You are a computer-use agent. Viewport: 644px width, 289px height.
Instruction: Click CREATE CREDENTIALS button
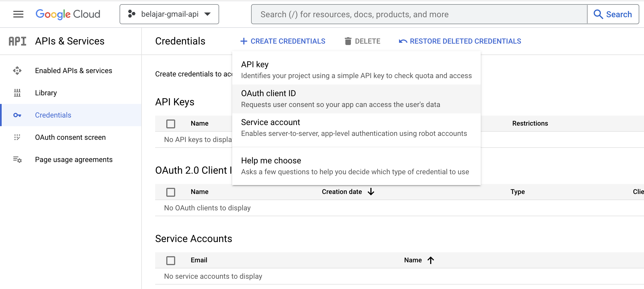tap(283, 41)
